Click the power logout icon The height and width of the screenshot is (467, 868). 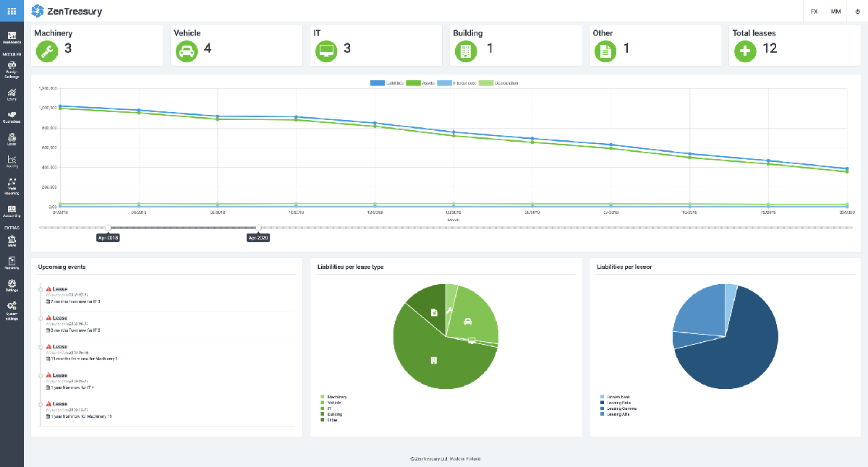857,11
